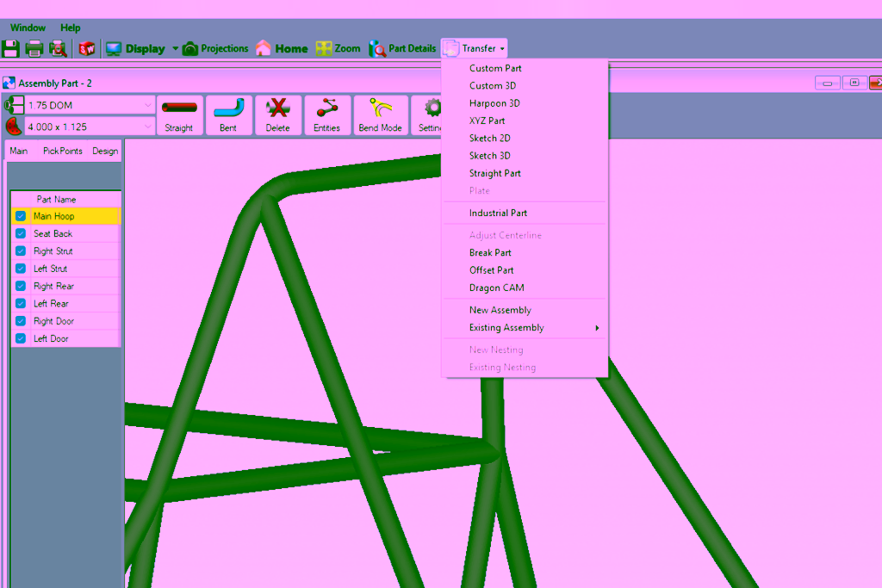Switch to the PickPoints tab

tap(62, 151)
